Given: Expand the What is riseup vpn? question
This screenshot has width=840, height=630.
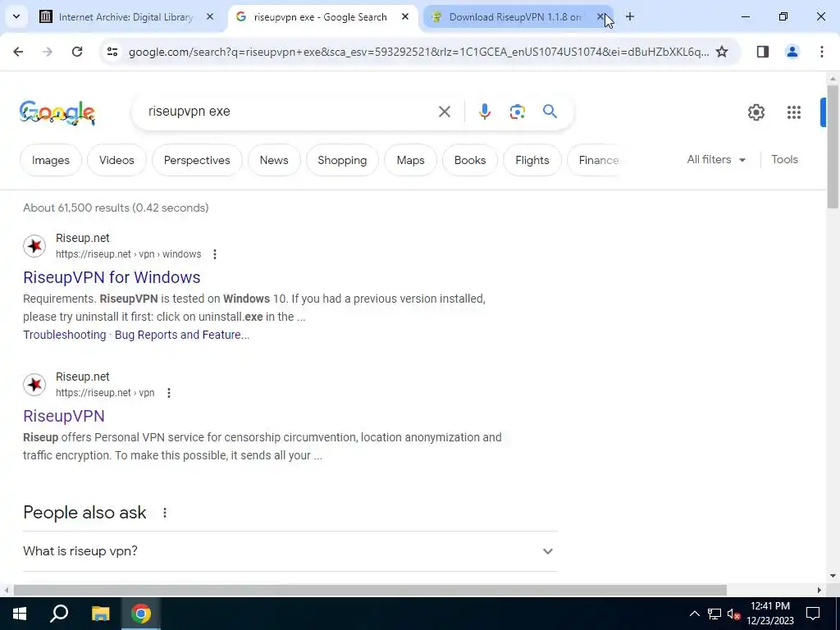Looking at the screenshot, I should [290, 551].
